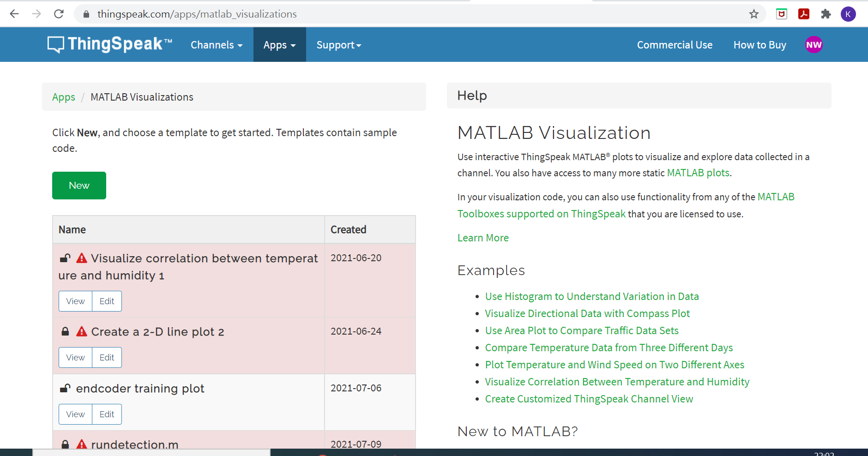Open Commercial Use in navbar
The width and height of the screenshot is (868, 456).
[675, 45]
